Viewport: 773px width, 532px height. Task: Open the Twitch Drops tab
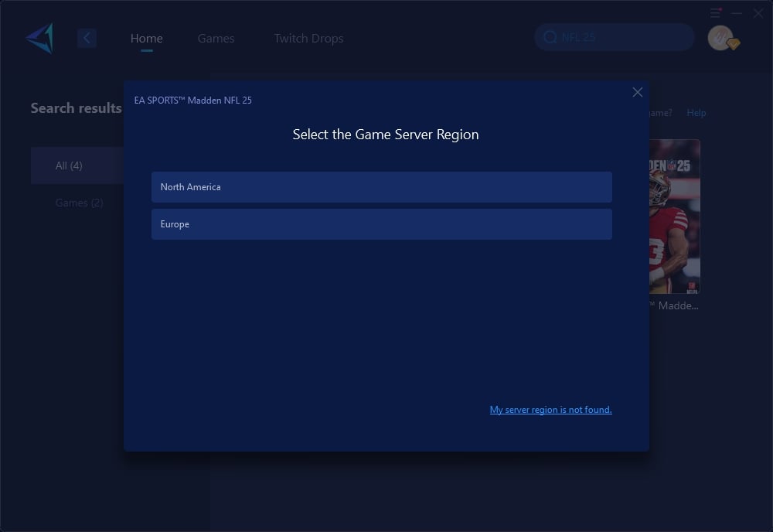308,38
